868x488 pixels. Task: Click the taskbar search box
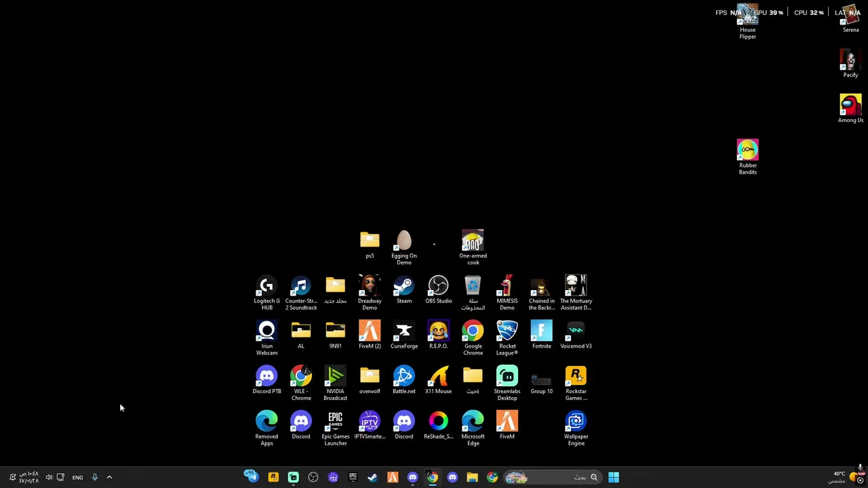coord(553,477)
